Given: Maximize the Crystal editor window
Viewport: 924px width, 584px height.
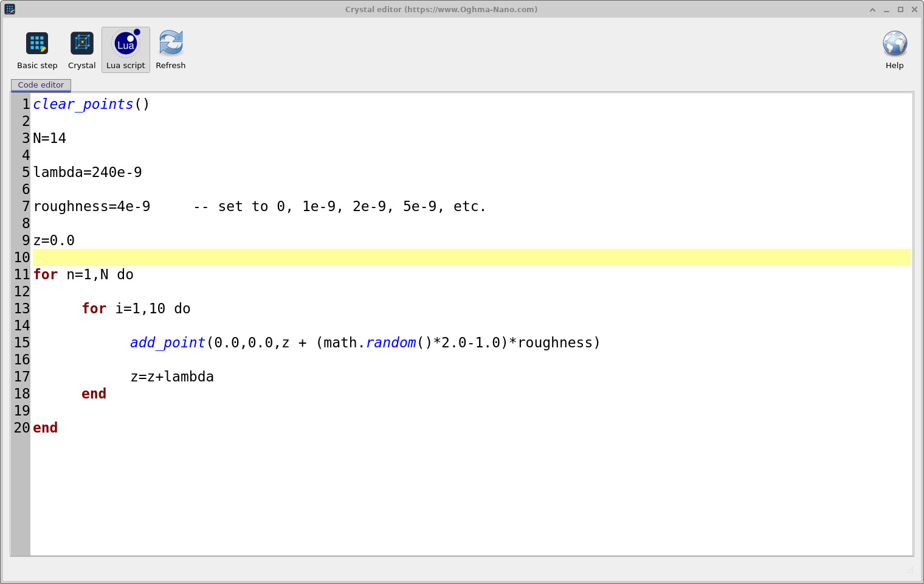Looking at the screenshot, I should coord(900,10).
